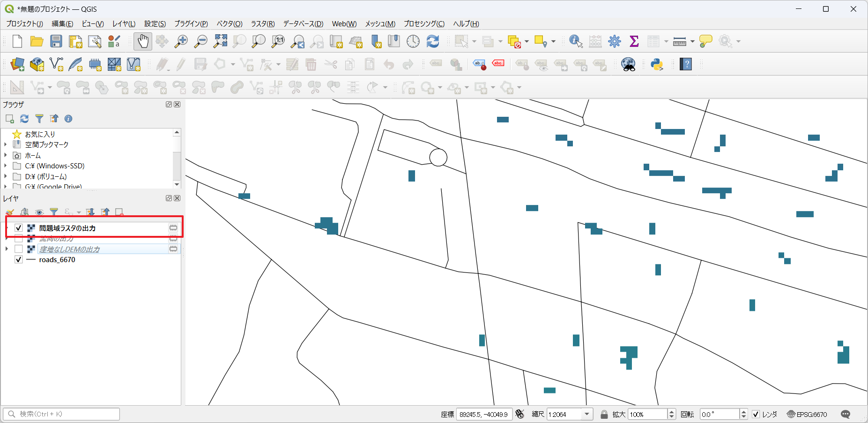Close the ブラウザ panel
Image resolution: width=868 pixels, height=423 pixels.
[177, 105]
